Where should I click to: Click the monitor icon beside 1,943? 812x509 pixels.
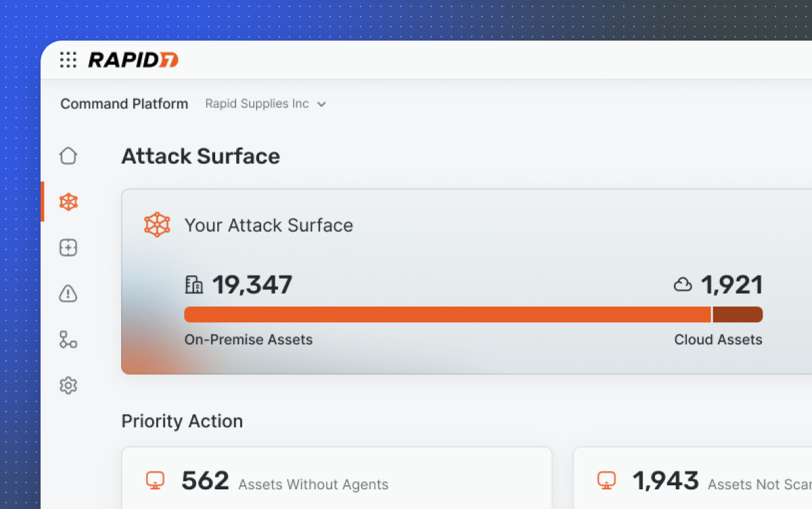pos(606,481)
